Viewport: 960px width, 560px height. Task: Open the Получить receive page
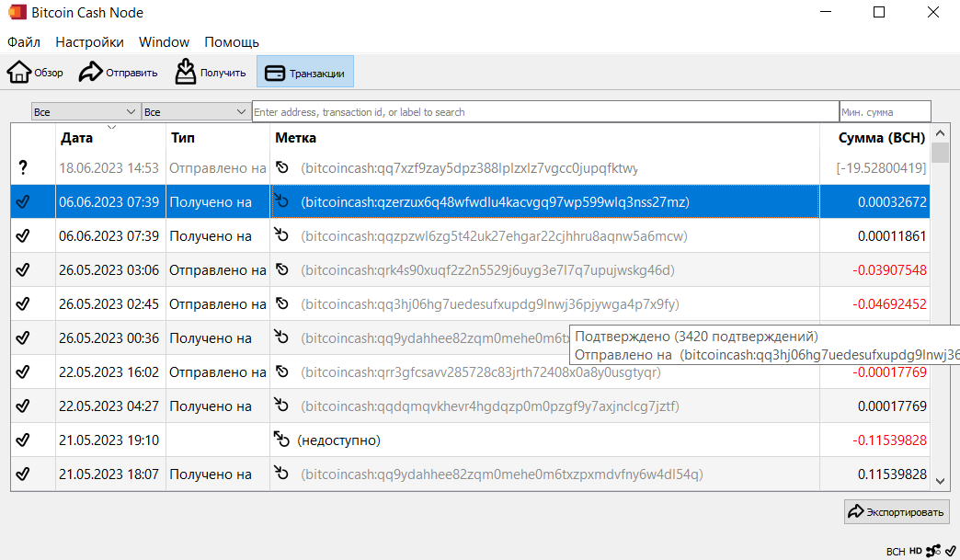tap(210, 73)
